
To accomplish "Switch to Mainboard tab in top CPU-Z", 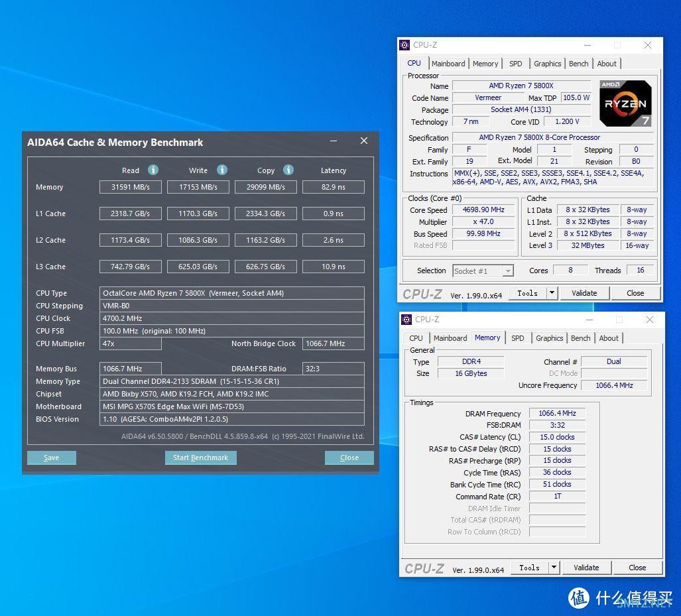I will 448,64.
